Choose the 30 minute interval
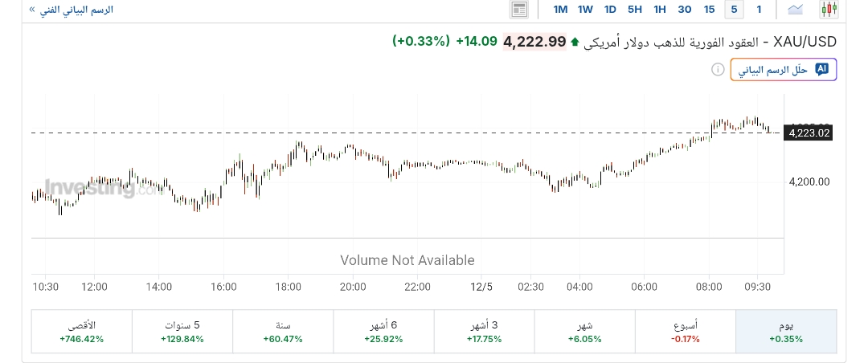 (685, 10)
